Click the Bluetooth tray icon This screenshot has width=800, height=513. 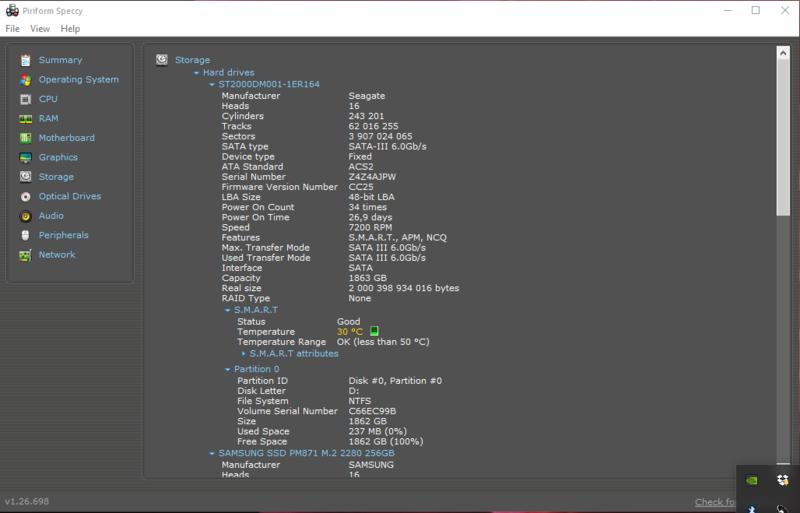pos(752,509)
